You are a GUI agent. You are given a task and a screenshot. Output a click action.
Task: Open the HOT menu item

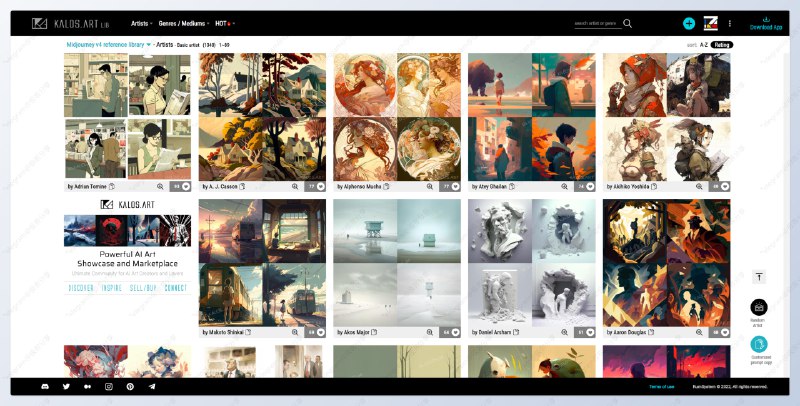click(222, 23)
